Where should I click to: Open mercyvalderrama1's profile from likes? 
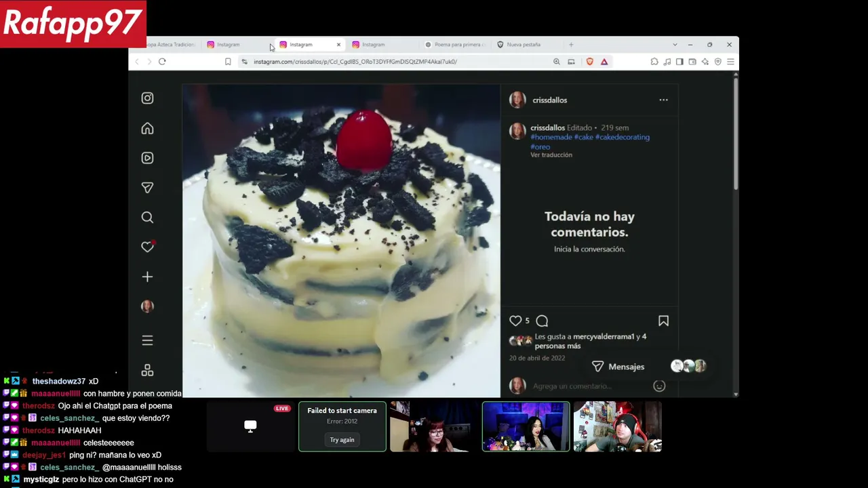click(x=604, y=336)
